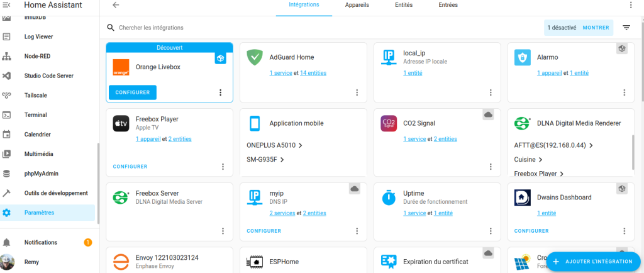The width and height of the screenshot is (644, 273).
Task: Click the Apple TV icon on Freebox Player
Action: [x=121, y=123]
